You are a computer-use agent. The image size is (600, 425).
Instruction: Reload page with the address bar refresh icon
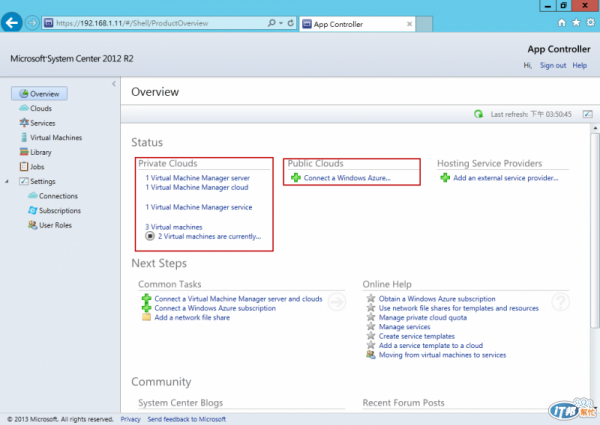click(x=290, y=23)
